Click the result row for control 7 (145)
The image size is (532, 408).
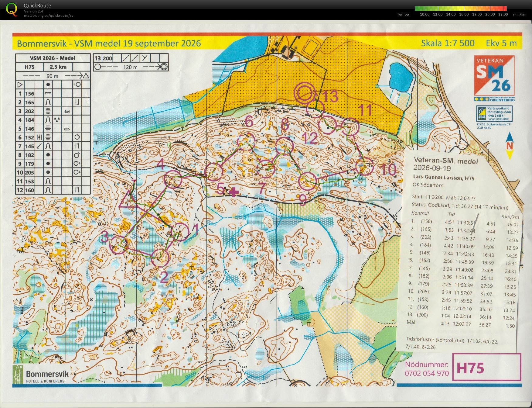tap(463, 269)
